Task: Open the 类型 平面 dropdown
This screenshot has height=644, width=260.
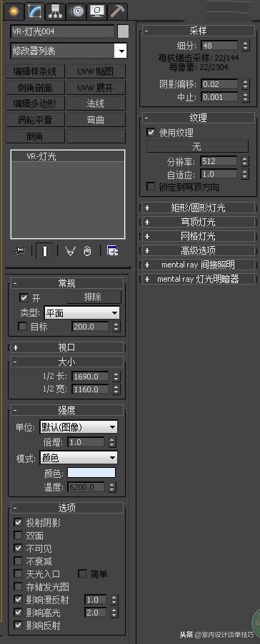Action: (81, 313)
